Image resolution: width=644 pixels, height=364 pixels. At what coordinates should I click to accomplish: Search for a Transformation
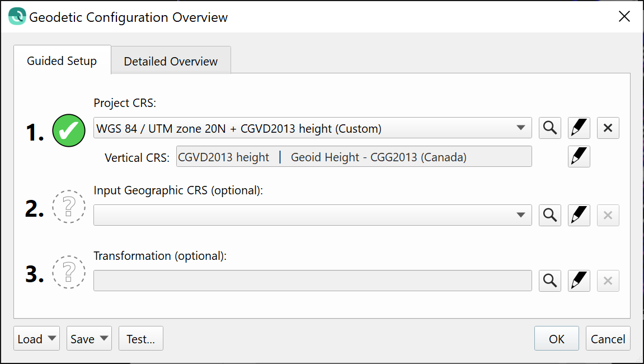pos(550,281)
